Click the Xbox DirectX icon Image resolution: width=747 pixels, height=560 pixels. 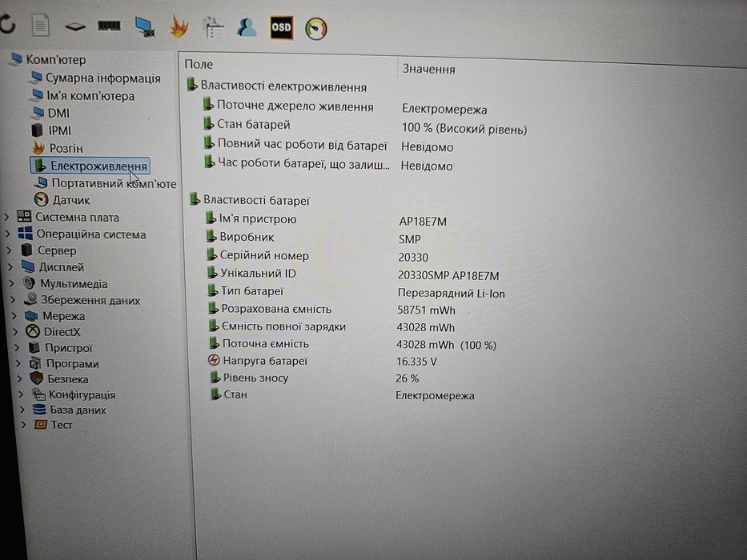pyautogui.click(x=32, y=331)
